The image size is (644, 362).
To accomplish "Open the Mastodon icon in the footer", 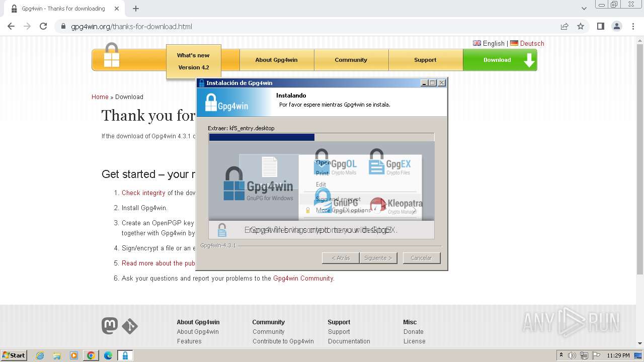I will tap(110, 326).
